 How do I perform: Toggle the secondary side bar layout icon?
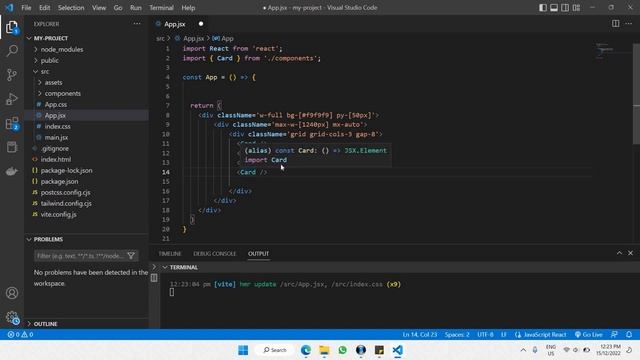point(565,8)
